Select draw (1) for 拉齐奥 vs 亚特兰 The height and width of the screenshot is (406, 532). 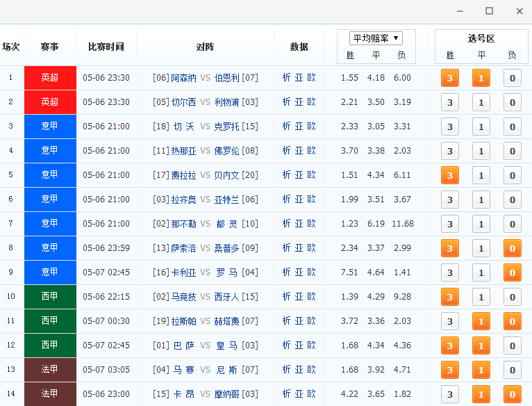pos(481,200)
